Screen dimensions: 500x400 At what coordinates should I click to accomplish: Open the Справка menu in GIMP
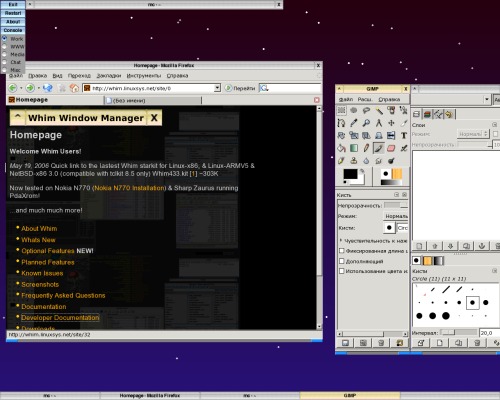389,99
